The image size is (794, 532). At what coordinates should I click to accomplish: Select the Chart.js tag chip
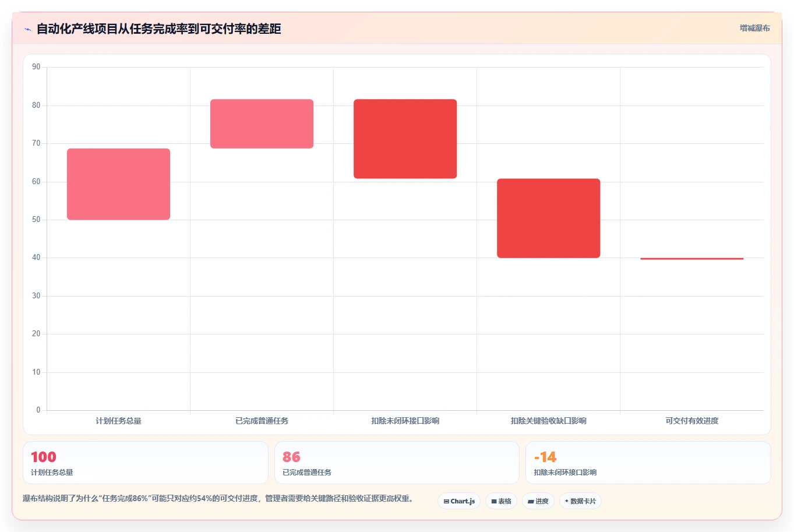click(x=459, y=501)
